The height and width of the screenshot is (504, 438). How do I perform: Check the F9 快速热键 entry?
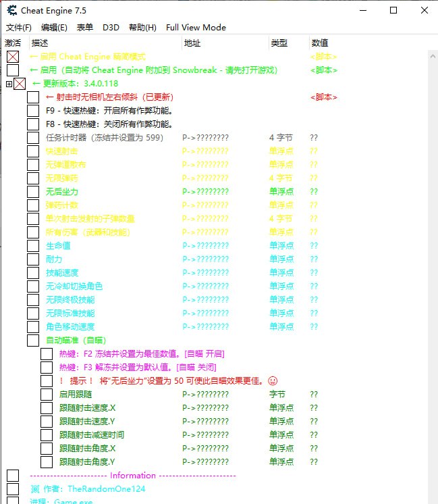pos(33,111)
